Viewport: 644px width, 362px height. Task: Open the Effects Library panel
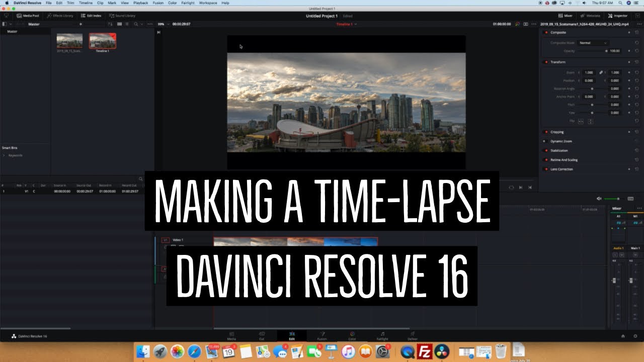(60, 16)
